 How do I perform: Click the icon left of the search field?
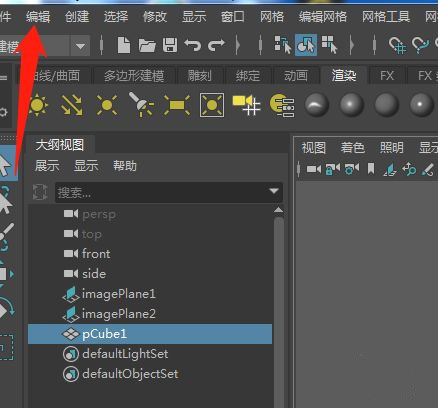click(x=40, y=192)
